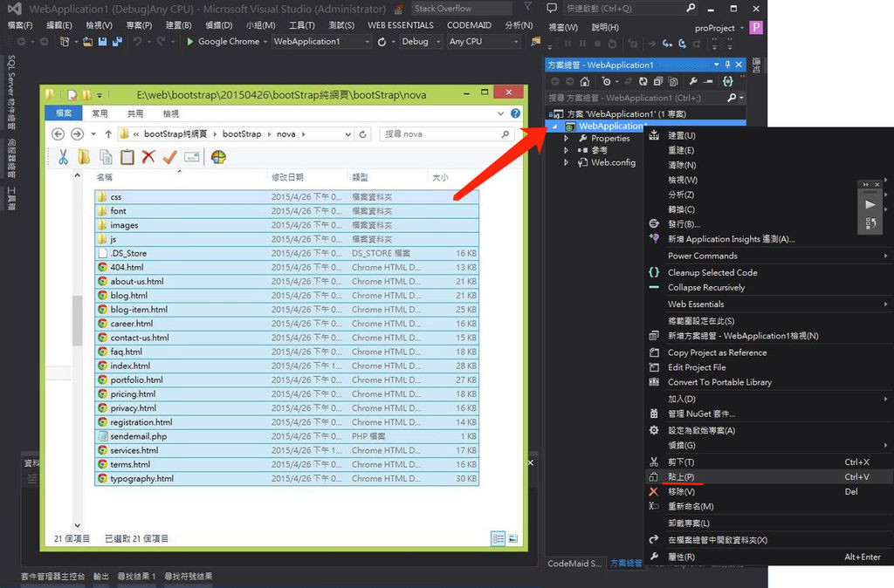Click the red X Delete icon in Explorer toolbar
The image size is (894, 588).
(x=148, y=157)
